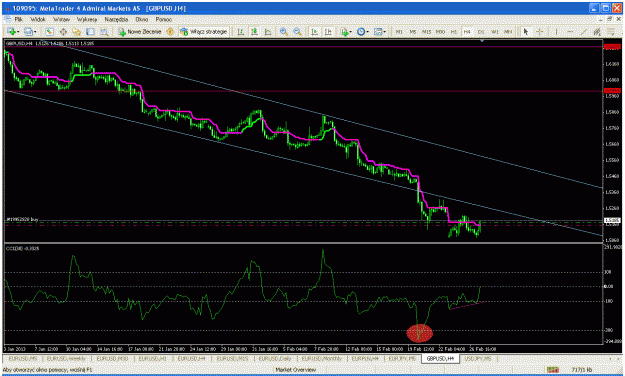Choose the Fibonacci retracement tool
This screenshot has width=625, height=376.
point(611,32)
